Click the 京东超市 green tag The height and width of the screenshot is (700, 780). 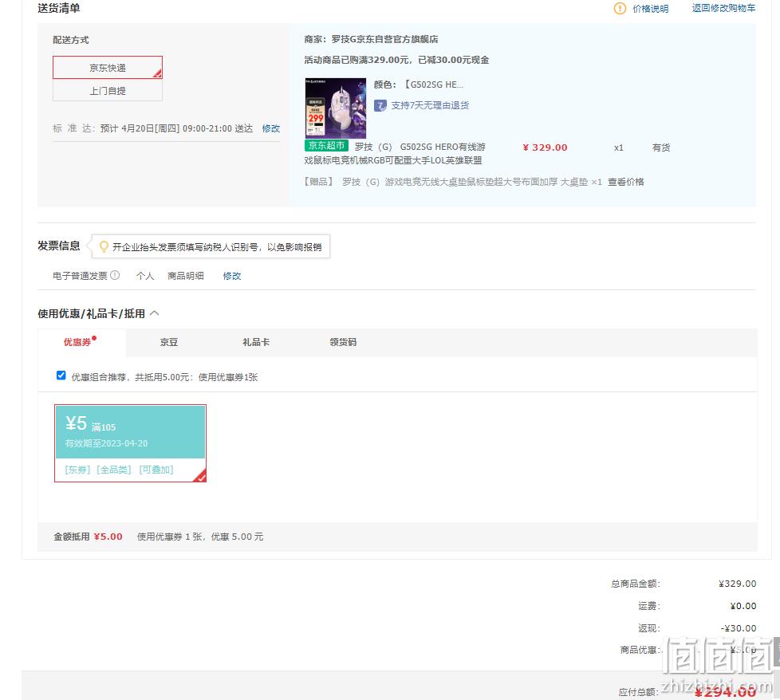(x=326, y=146)
